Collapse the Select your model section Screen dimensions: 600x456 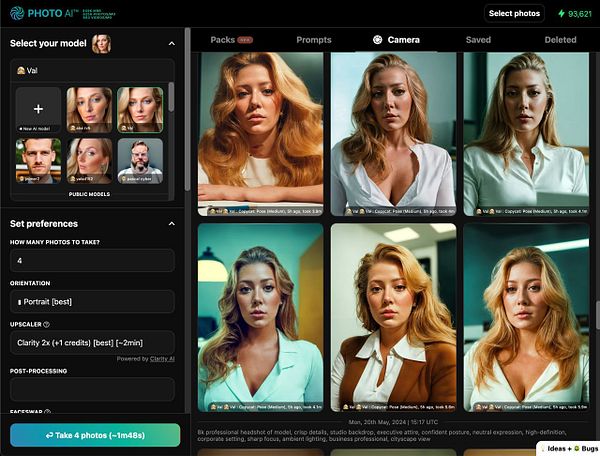coord(172,44)
